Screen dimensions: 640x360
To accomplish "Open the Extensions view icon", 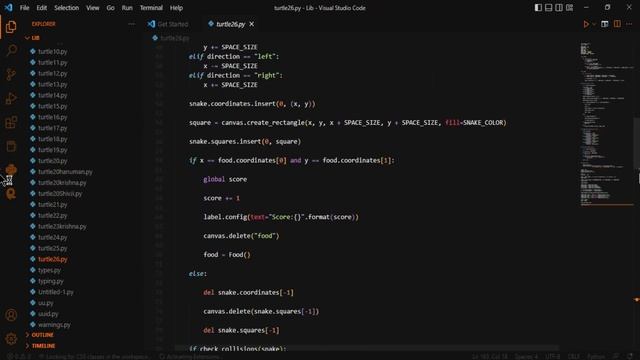I will pyautogui.click(x=11, y=122).
